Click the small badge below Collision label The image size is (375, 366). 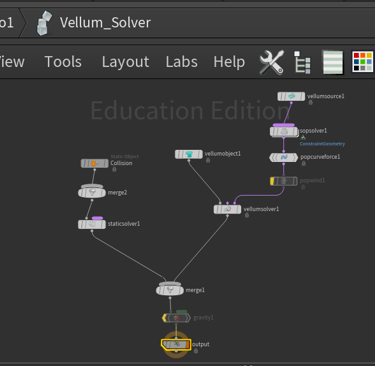[x=114, y=169]
